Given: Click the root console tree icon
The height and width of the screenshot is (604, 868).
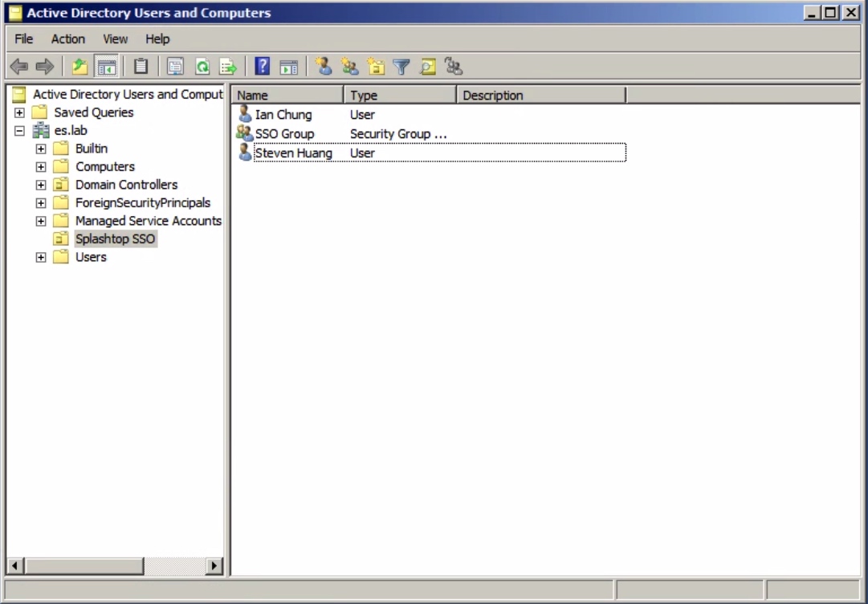Looking at the screenshot, I should 18,95.
